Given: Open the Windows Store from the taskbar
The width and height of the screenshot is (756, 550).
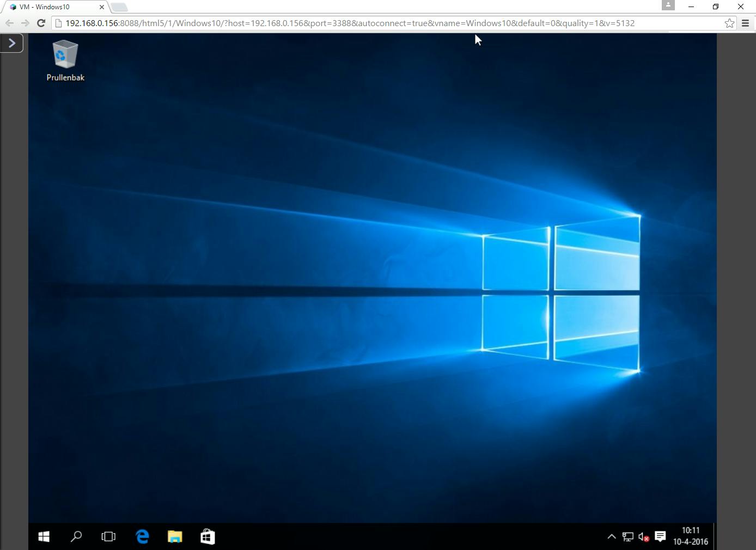Looking at the screenshot, I should [208, 537].
